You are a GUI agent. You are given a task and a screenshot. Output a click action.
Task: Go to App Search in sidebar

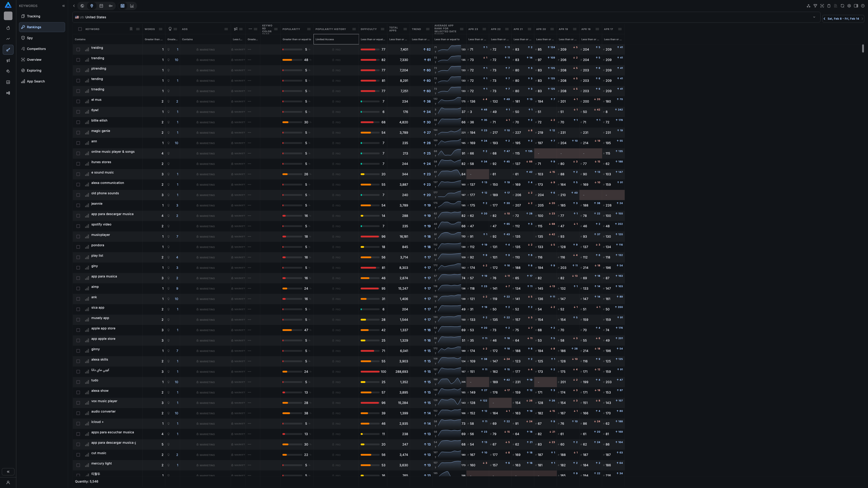[x=36, y=82]
